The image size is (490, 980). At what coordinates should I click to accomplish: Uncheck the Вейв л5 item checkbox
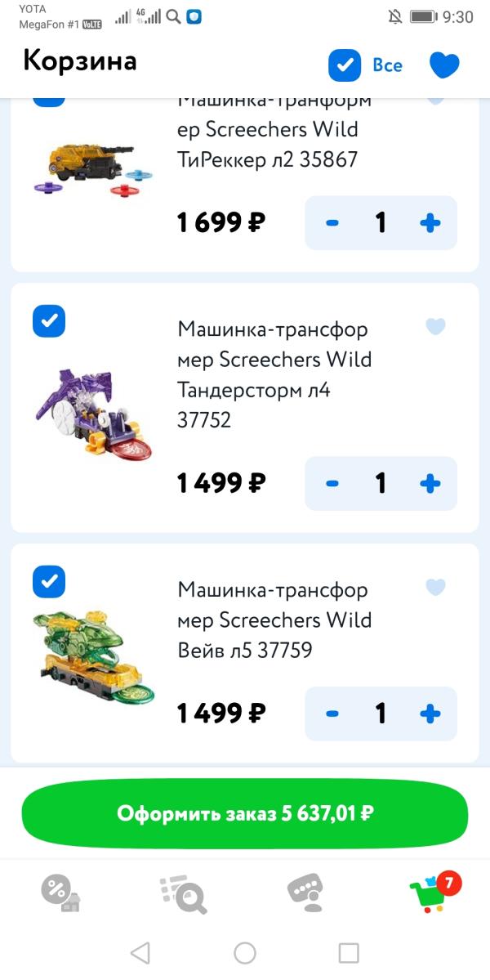coord(49,581)
